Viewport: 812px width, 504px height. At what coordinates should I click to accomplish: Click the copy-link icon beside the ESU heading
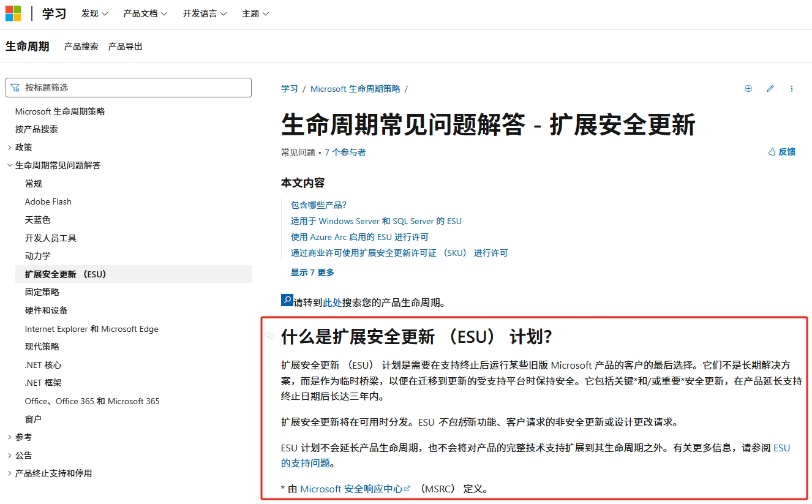[x=269, y=336]
